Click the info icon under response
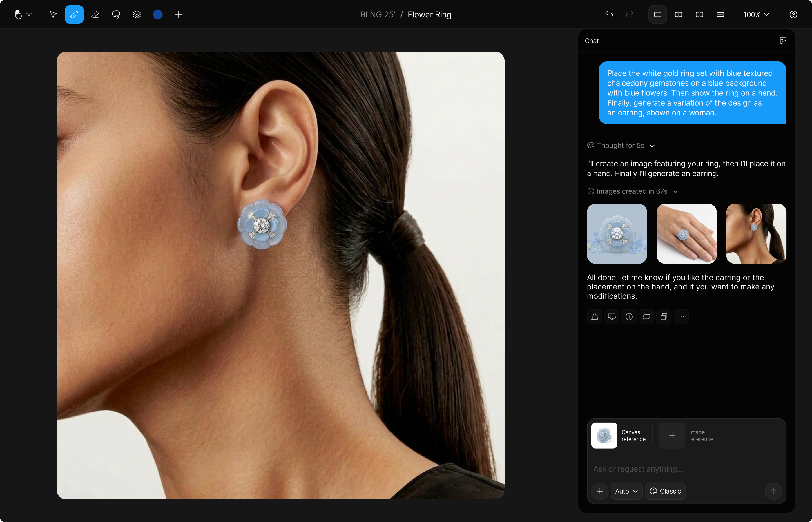This screenshot has height=522, width=812. (x=629, y=317)
